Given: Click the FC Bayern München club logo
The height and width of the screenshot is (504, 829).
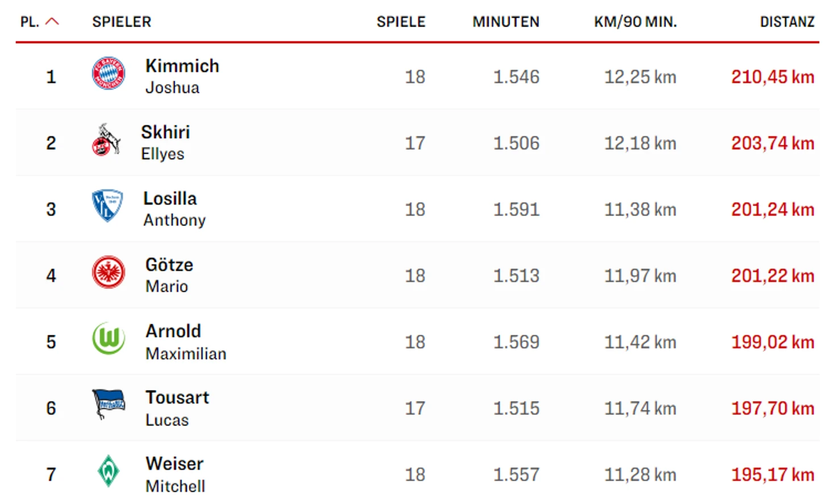Looking at the screenshot, I should [x=108, y=73].
